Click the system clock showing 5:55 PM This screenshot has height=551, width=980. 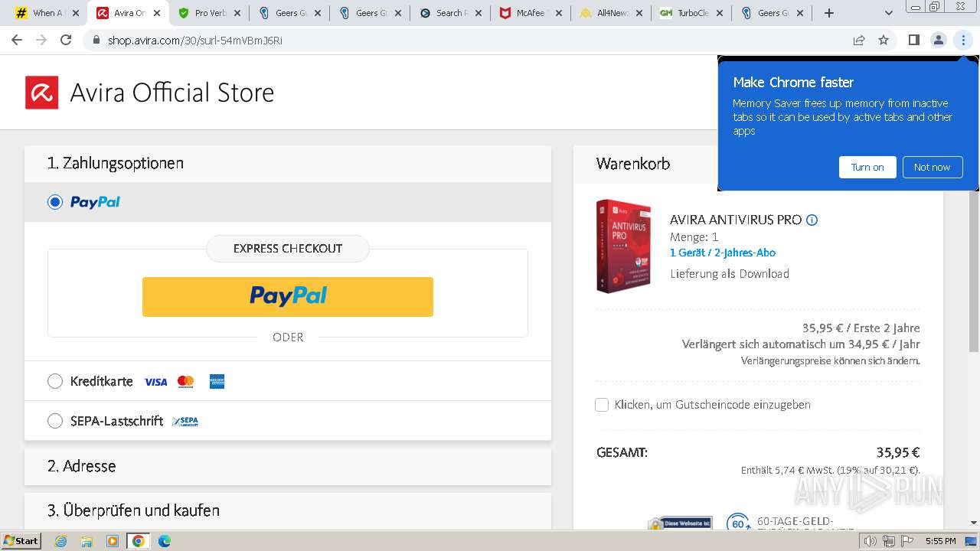click(940, 541)
